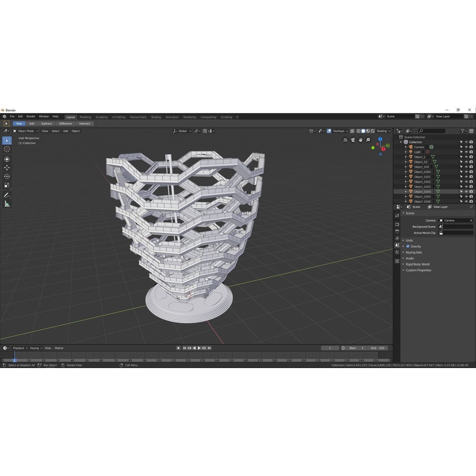The width and height of the screenshot is (476, 476).
Task: Toggle camera view button in viewport
Action: [x=353, y=140]
